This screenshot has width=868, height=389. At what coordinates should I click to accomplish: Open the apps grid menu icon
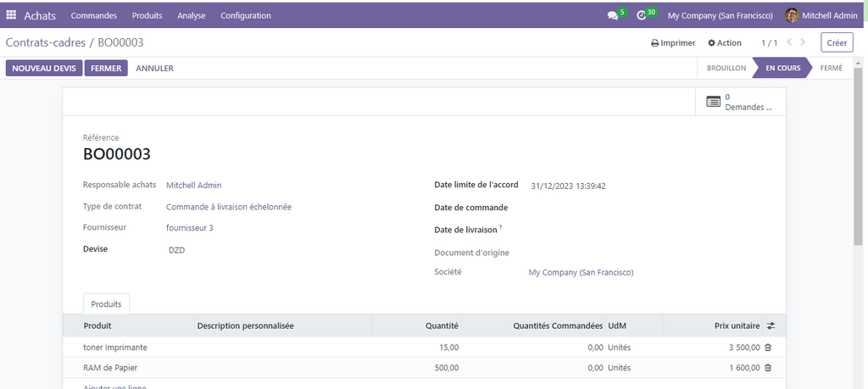point(11,15)
